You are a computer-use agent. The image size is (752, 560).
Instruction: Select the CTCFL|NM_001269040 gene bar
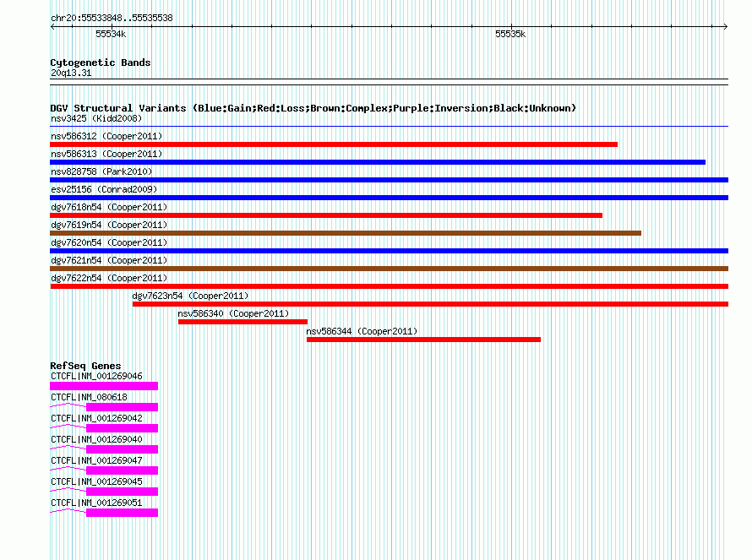(x=123, y=449)
